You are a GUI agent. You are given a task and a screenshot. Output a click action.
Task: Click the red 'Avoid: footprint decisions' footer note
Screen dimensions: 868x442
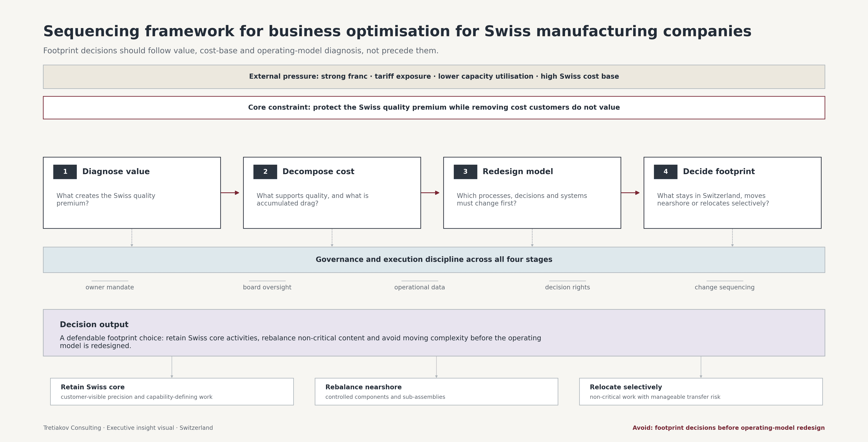click(728, 428)
